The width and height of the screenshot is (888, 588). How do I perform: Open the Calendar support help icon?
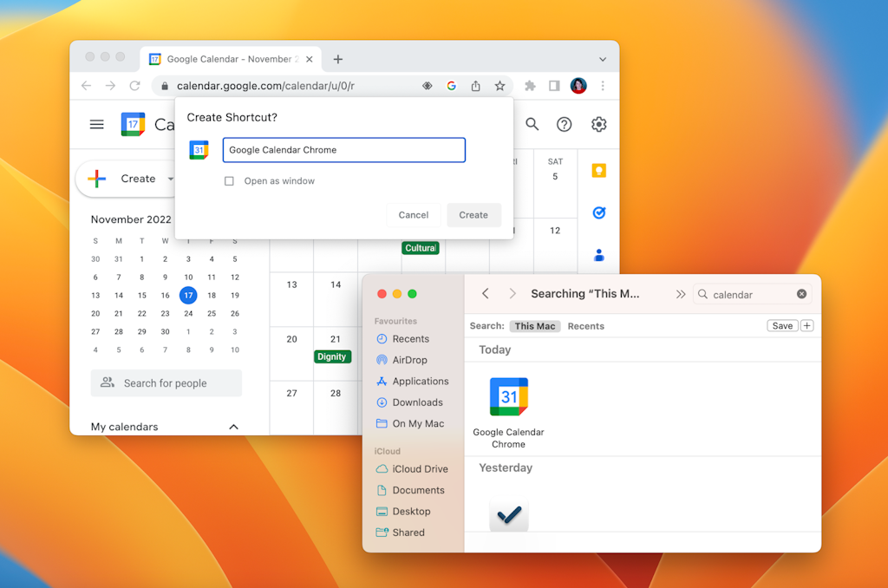tap(565, 125)
